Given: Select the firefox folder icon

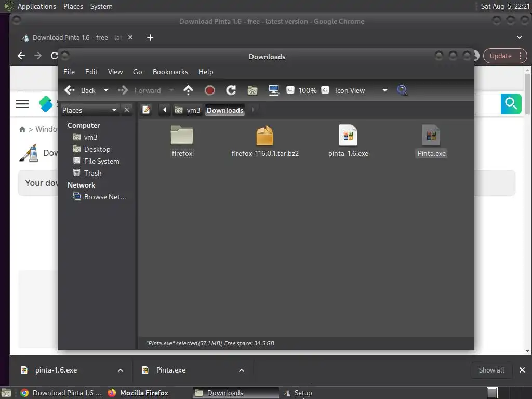Looking at the screenshot, I should (x=182, y=136).
